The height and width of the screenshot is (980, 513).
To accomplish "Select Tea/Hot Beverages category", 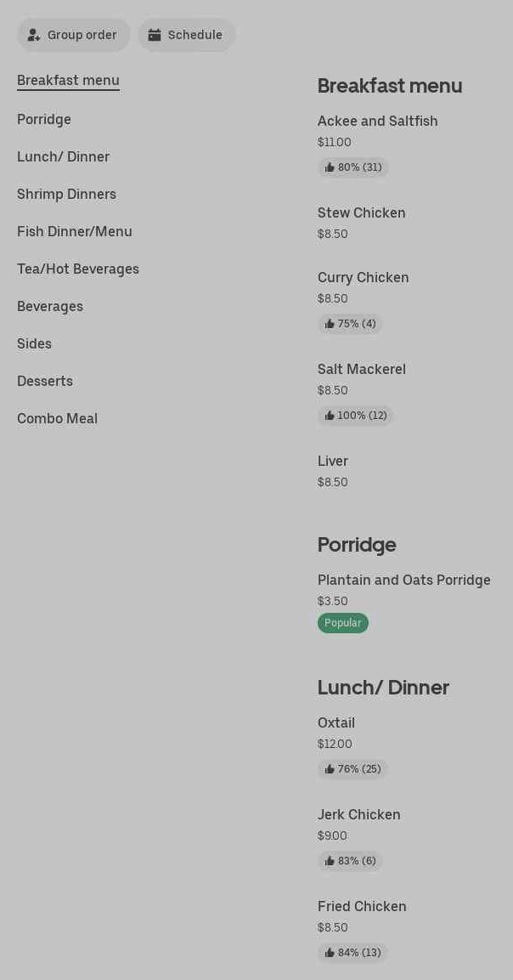I will (x=78, y=269).
